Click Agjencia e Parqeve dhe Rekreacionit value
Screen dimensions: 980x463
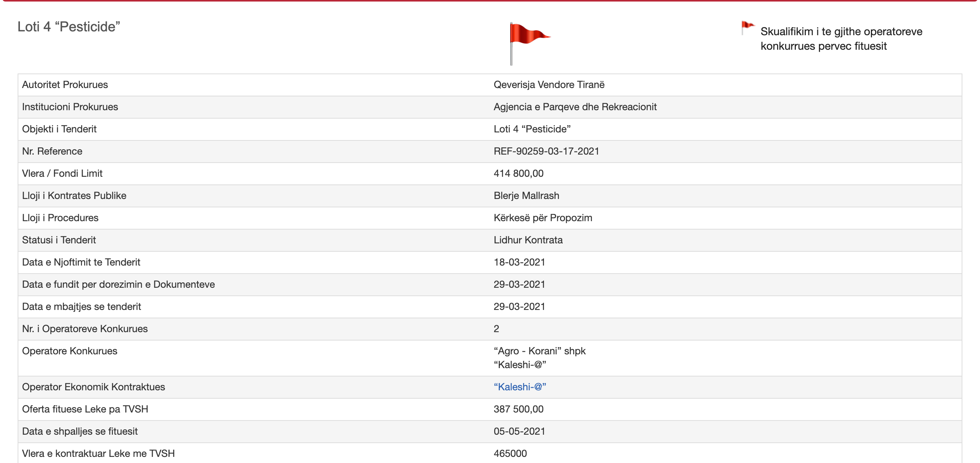pyautogui.click(x=575, y=107)
